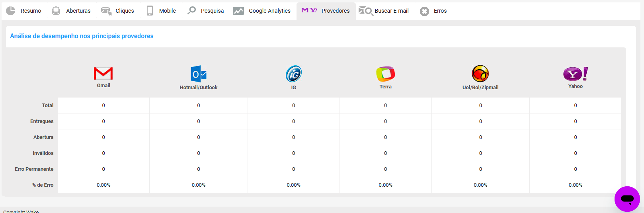Click the Uol/Bol/Zipmail logo icon

(x=480, y=74)
